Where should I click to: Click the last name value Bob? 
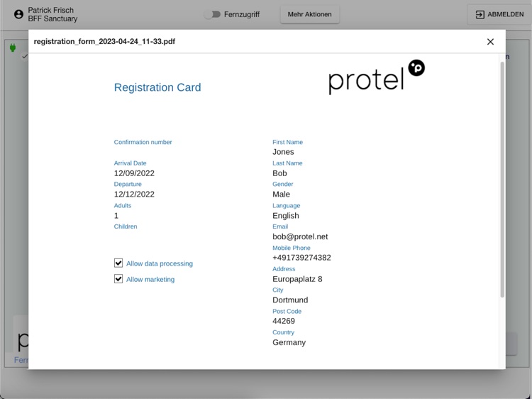(x=279, y=173)
